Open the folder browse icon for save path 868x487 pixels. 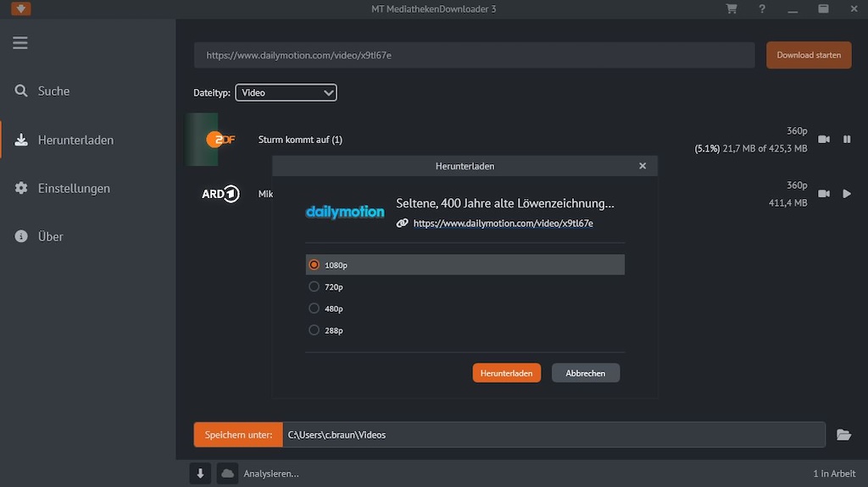coord(843,434)
